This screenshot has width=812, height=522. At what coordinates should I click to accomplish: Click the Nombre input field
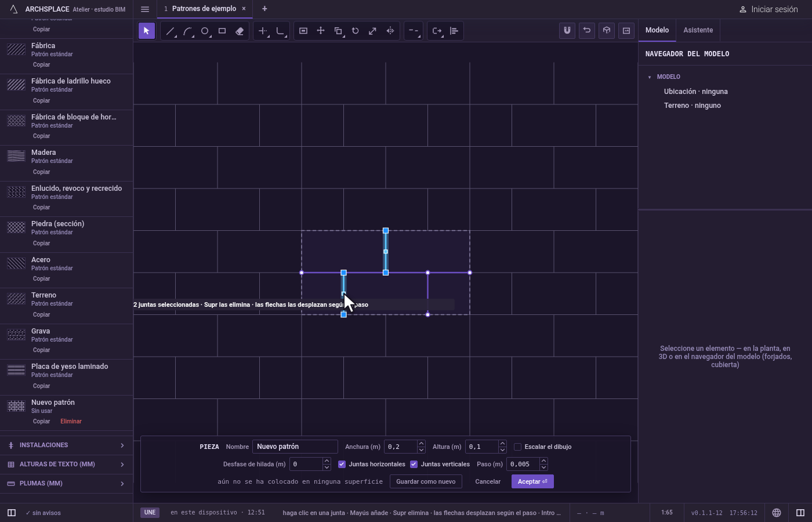[x=295, y=447]
